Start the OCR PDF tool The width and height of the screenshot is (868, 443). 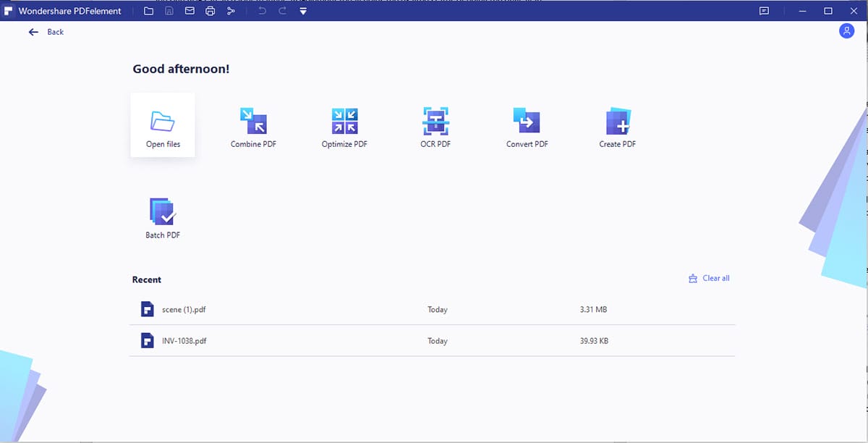(435, 127)
